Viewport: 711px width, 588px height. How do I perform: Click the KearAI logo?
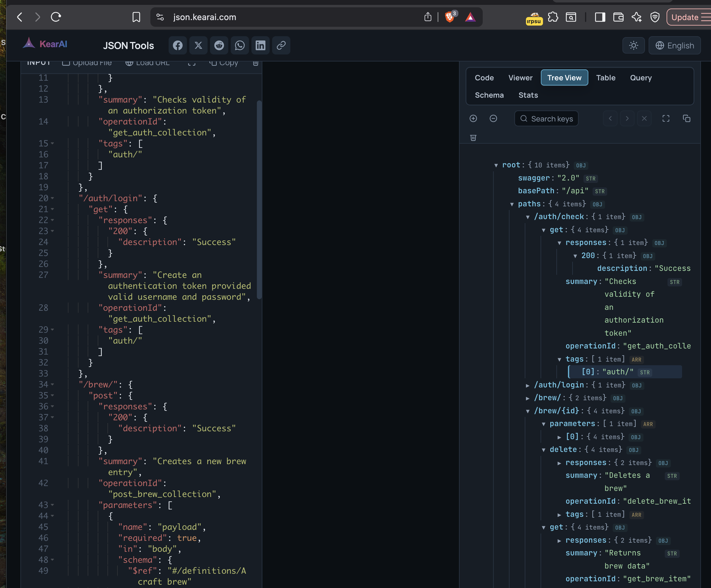45,44
